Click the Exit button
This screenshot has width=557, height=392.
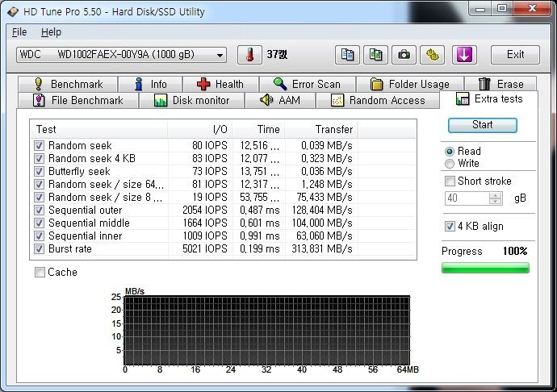pos(515,55)
